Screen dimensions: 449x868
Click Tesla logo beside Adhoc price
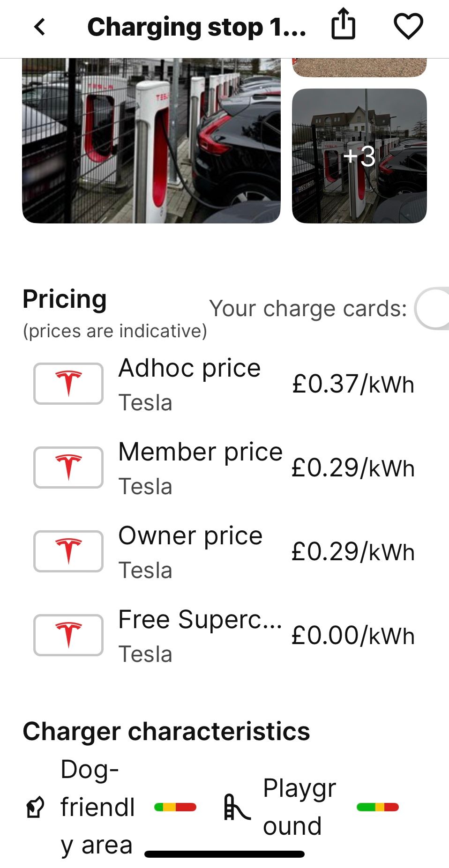68,384
